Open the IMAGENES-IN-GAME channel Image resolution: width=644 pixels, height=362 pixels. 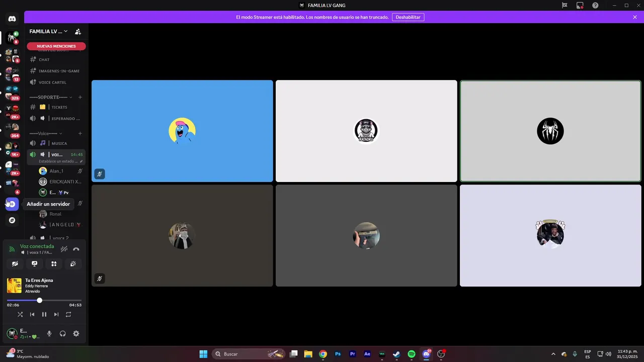click(x=55, y=71)
